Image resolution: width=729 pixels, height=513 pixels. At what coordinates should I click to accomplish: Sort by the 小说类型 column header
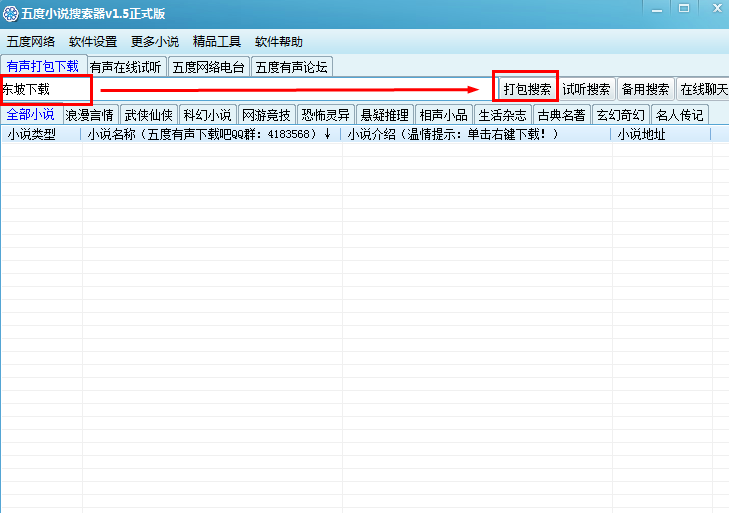pos(41,134)
